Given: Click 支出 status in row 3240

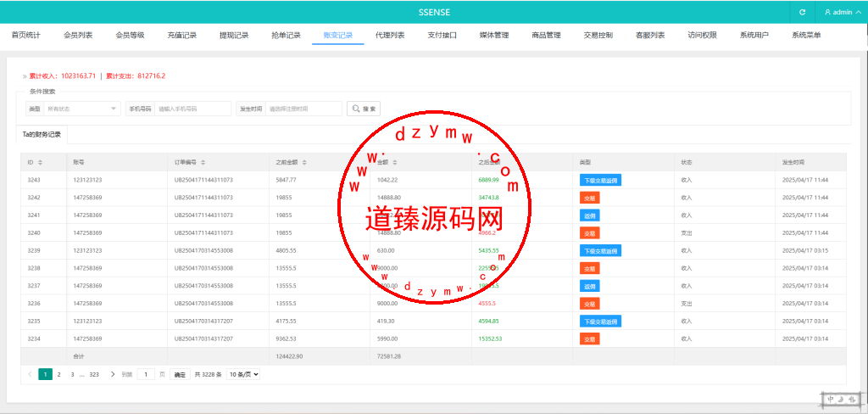Looking at the screenshot, I should [687, 233].
